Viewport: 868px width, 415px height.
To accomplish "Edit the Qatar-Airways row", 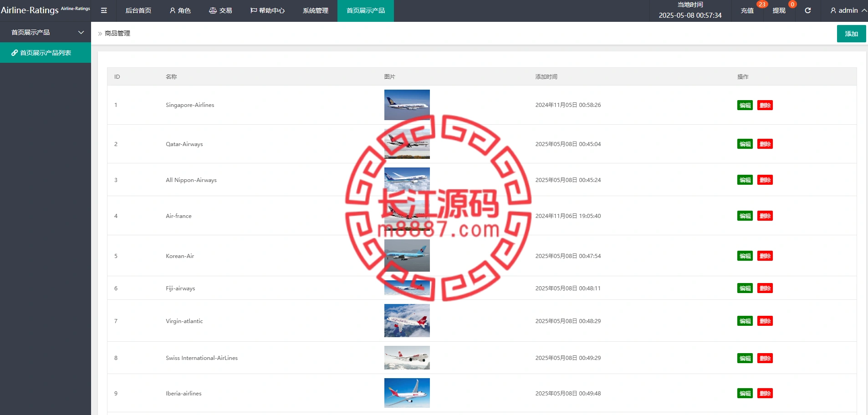I will coord(745,144).
